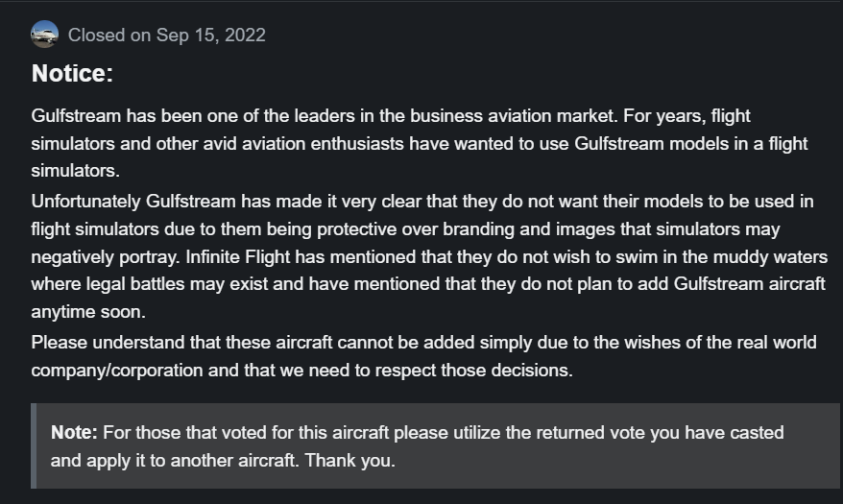Image resolution: width=843 pixels, height=504 pixels.
Task: Click the 'Closed on Sep 15, 2022' timestamp
Action: 167,36
